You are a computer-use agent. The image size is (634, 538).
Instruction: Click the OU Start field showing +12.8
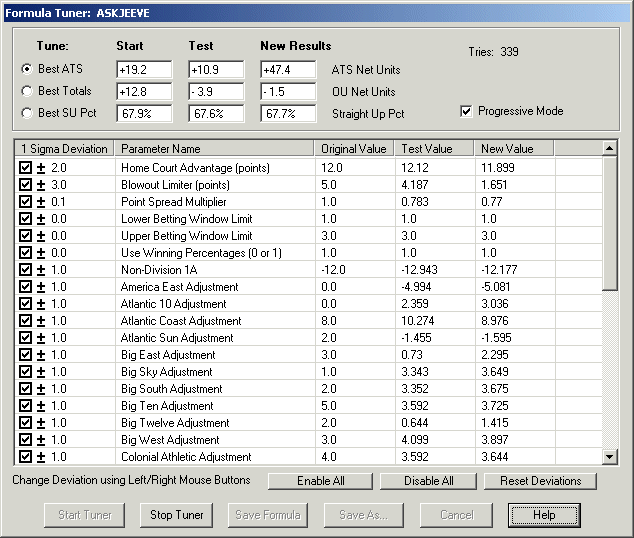144,91
